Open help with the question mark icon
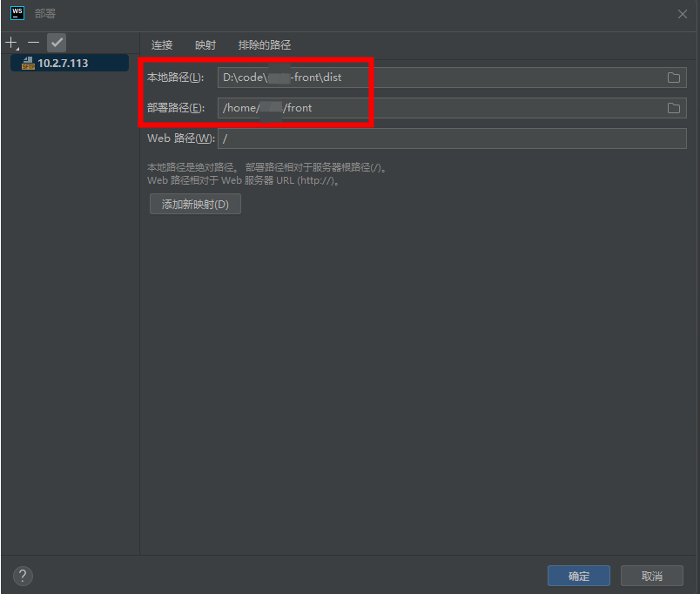The image size is (700, 594). pyautogui.click(x=24, y=576)
